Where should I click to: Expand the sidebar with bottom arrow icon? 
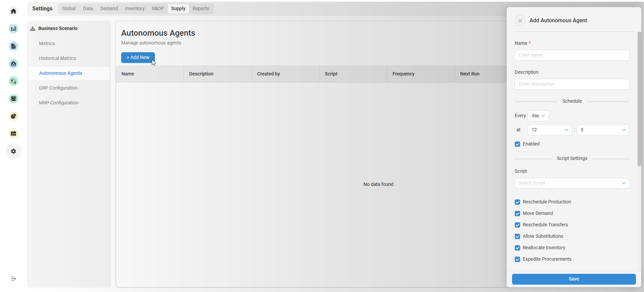point(13,279)
